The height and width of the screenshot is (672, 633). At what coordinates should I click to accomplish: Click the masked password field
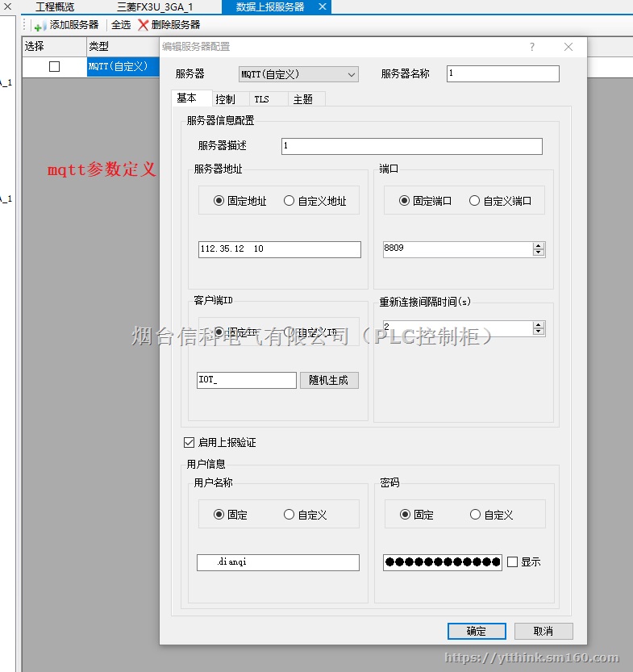pyautogui.click(x=443, y=562)
